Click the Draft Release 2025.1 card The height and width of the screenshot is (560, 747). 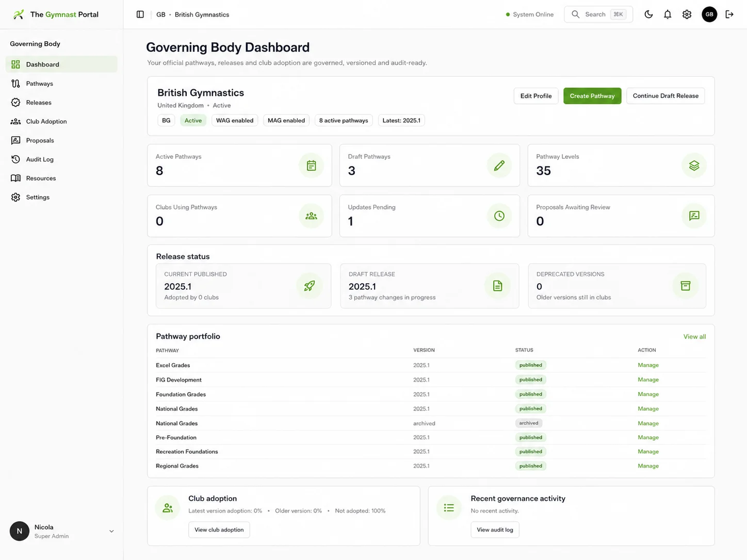click(429, 286)
